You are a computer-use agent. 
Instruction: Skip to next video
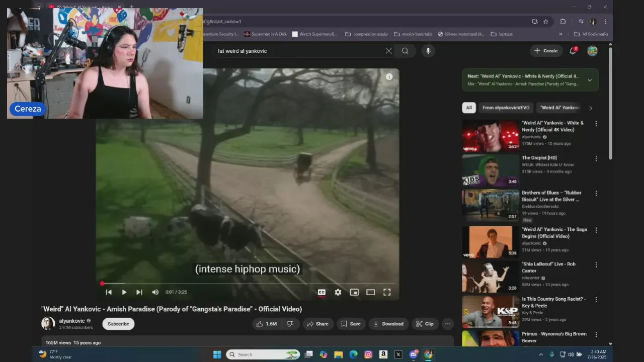coord(139,292)
